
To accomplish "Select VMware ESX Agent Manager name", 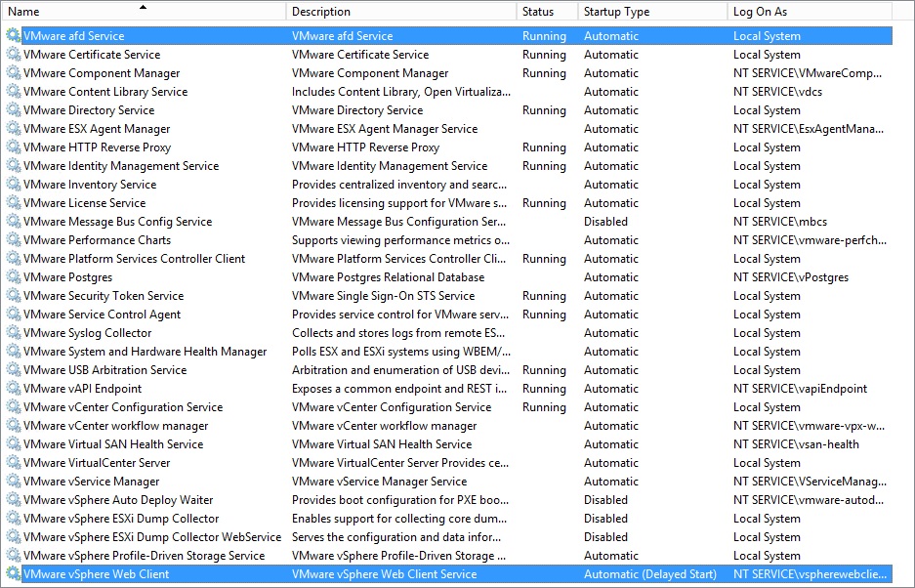I will click(97, 129).
